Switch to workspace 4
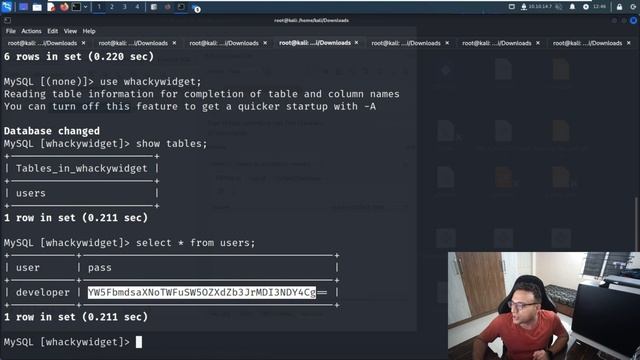Viewport: 640px width, 360px height. pos(137,7)
